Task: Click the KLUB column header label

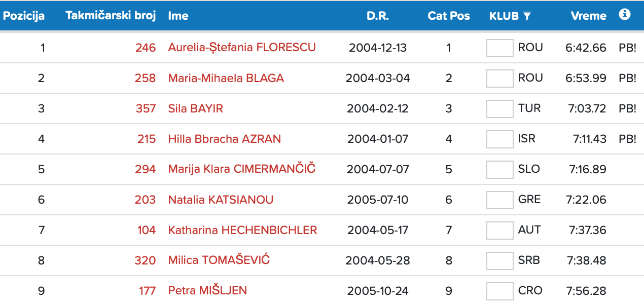Action: point(504,16)
